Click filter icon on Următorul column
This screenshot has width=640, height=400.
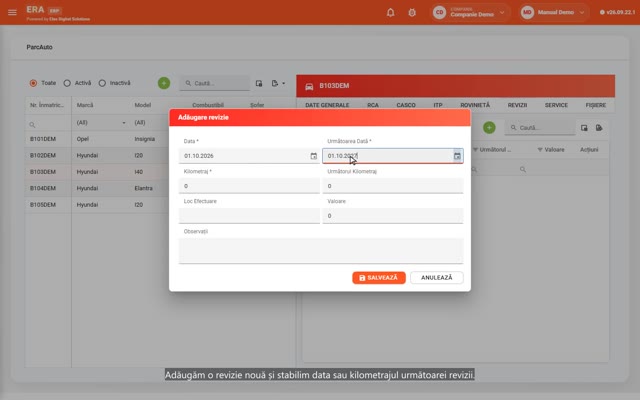pyautogui.click(x=475, y=150)
